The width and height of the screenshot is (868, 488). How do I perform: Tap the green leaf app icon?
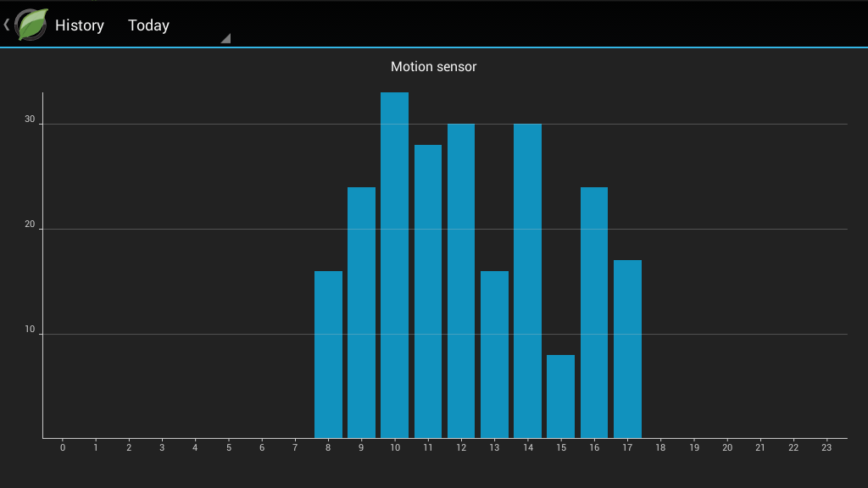[x=31, y=25]
